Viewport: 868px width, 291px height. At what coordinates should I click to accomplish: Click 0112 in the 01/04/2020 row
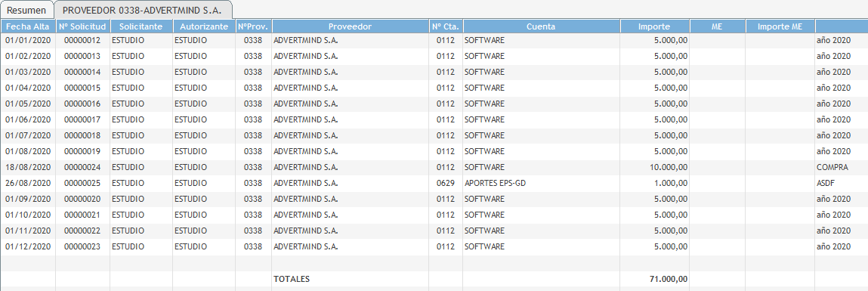tap(446, 88)
